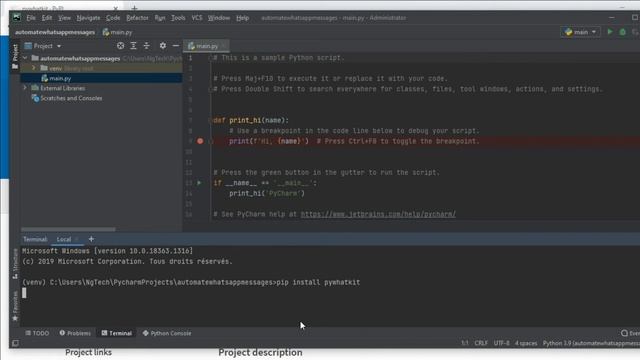This screenshot has width=640, height=360.
Task: Switch to the main.py editor tab
Action: 207,46
